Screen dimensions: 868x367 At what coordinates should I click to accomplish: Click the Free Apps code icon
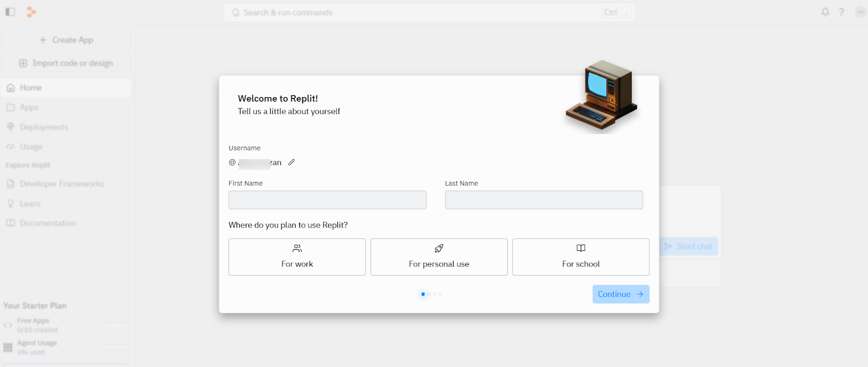(8, 325)
